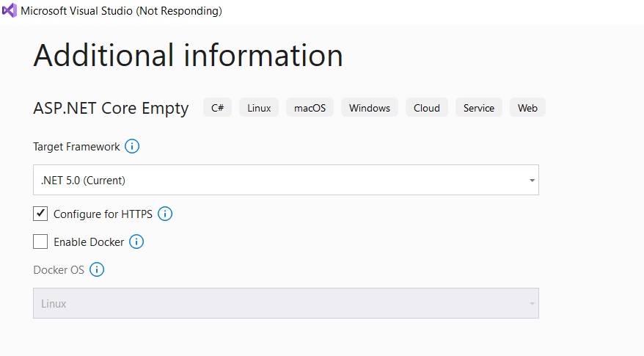This screenshot has width=644, height=356.
Task: Click the Enable Docker info icon
Action: 136,241
